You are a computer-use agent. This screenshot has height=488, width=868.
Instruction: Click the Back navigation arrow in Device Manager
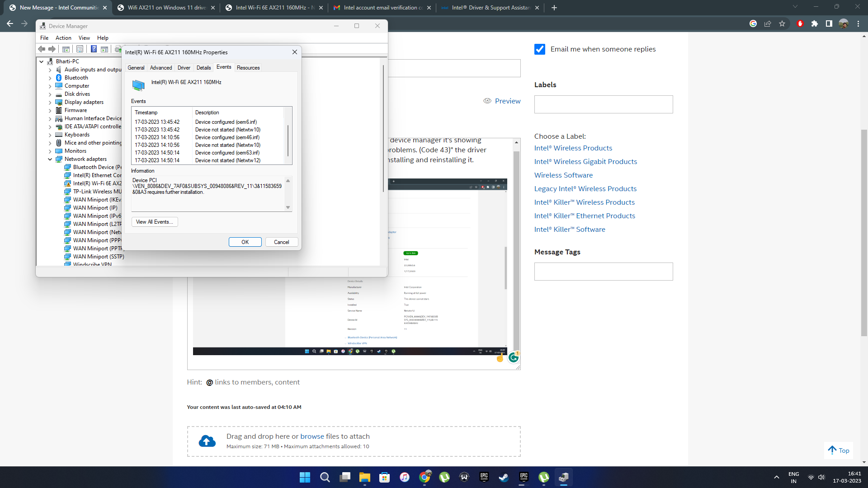[x=42, y=49]
